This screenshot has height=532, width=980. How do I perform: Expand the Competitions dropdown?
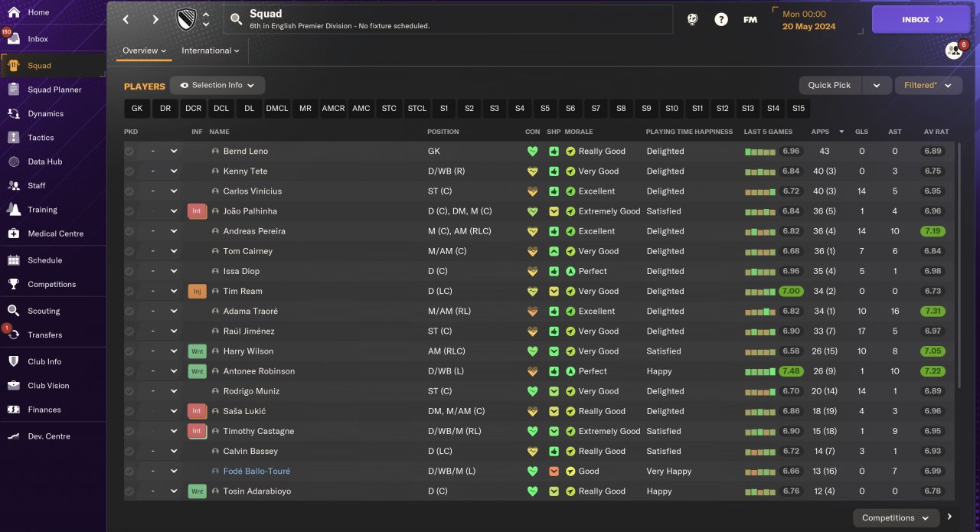pyautogui.click(x=895, y=518)
